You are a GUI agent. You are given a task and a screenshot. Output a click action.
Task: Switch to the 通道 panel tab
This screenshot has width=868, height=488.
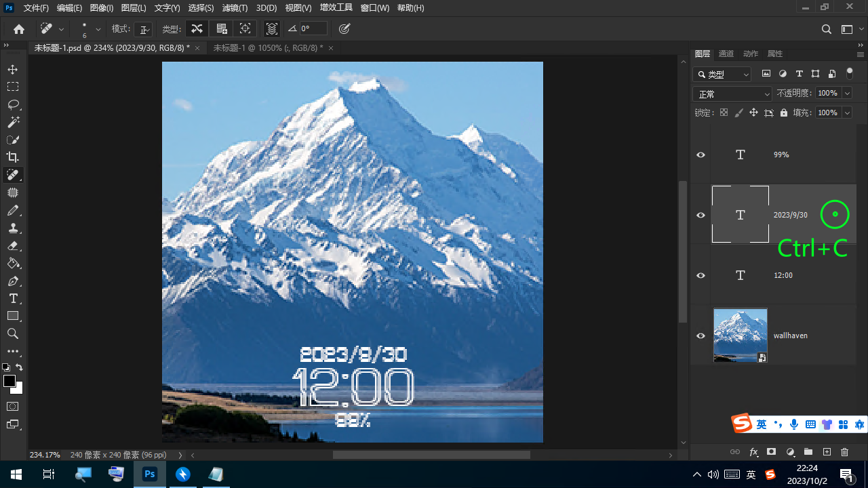point(726,54)
